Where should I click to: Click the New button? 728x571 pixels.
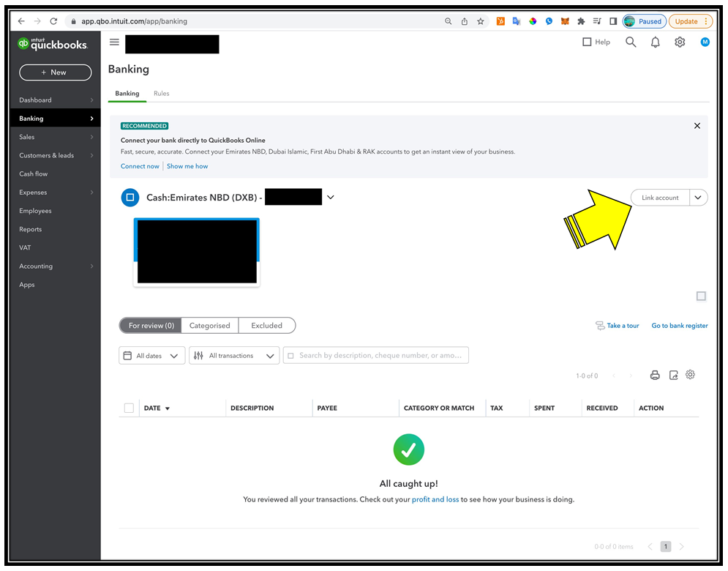point(56,72)
